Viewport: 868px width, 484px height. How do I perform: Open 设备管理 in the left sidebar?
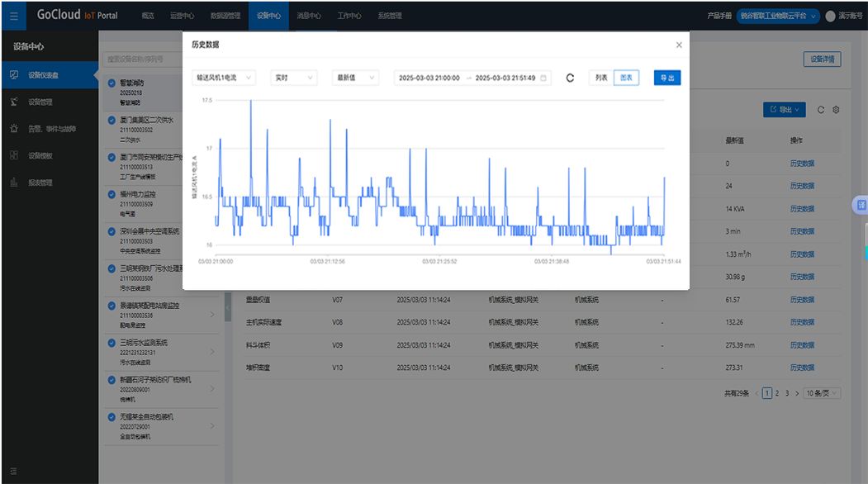coord(40,102)
